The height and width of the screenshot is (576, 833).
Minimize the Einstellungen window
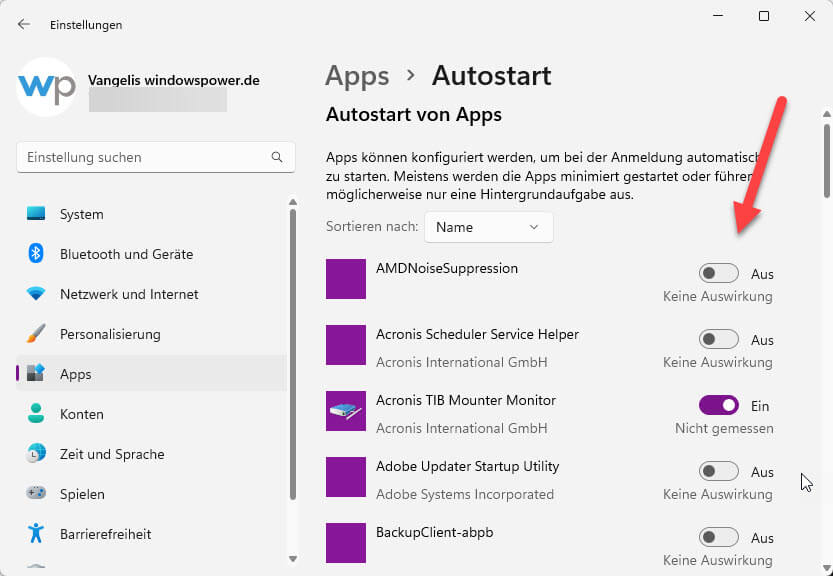(x=718, y=16)
